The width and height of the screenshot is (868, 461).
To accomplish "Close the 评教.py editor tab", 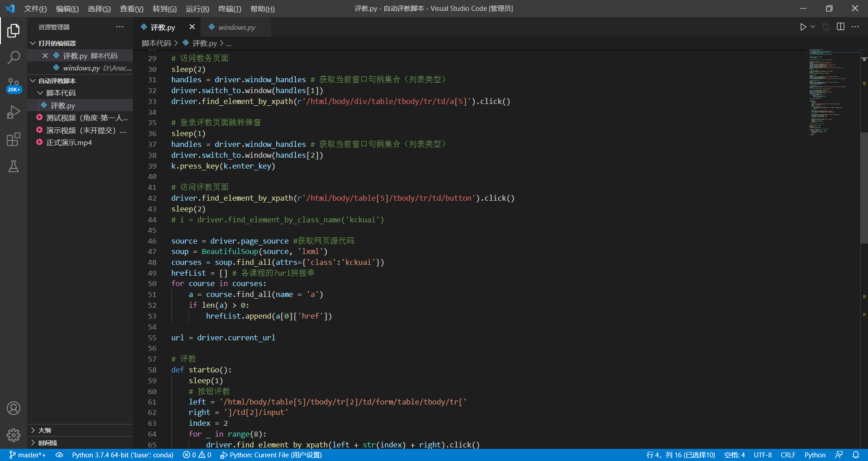I will 192,27.
